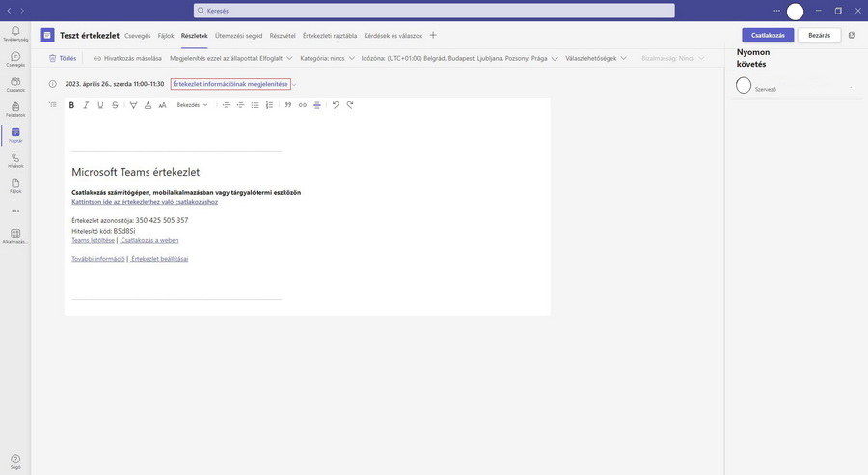Go forward with the right arrow
This screenshot has height=475, width=868.
click(x=22, y=11)
